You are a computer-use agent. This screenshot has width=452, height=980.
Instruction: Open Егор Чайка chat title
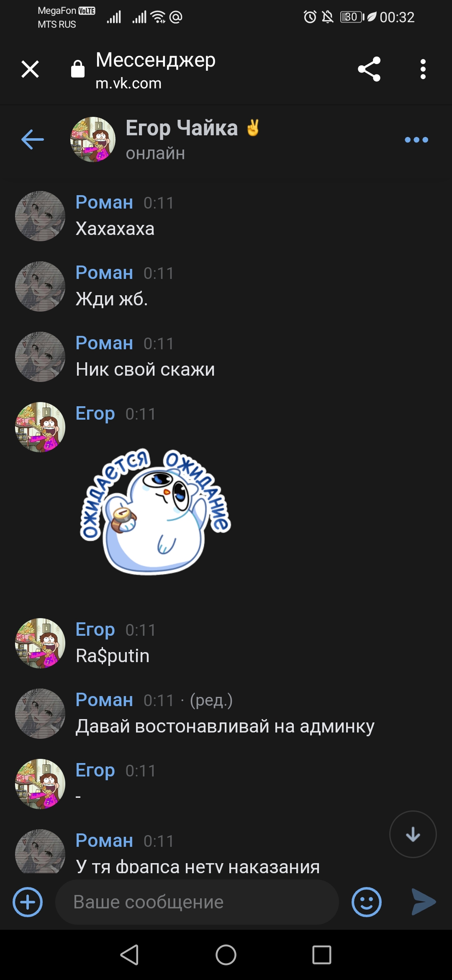(182, 128)
